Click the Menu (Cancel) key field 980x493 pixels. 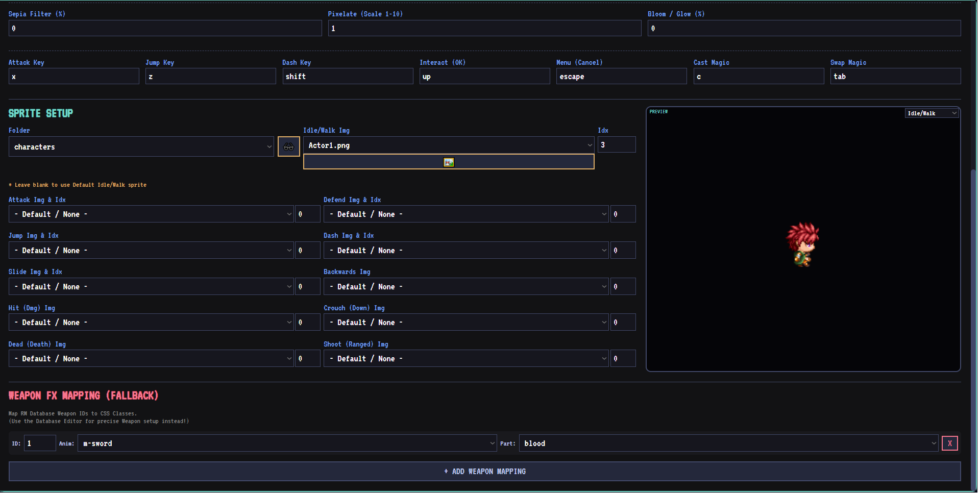point(622,77)
